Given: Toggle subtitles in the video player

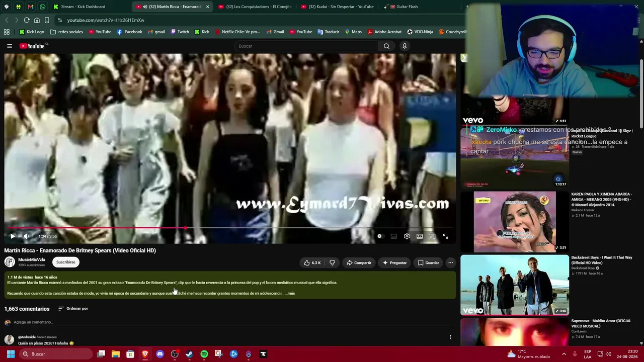Looking at the screenshot, I should click(393, 236).
